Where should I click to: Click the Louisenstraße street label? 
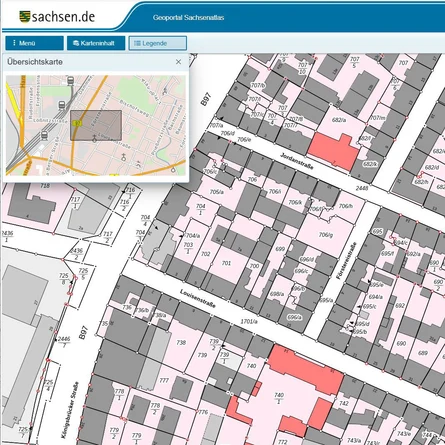[x=198, y=298]
